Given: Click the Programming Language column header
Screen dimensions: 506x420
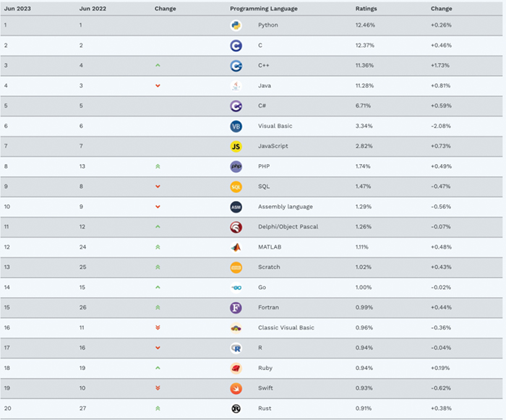Looking at the screenshot, I should click(x=263, y=9).
